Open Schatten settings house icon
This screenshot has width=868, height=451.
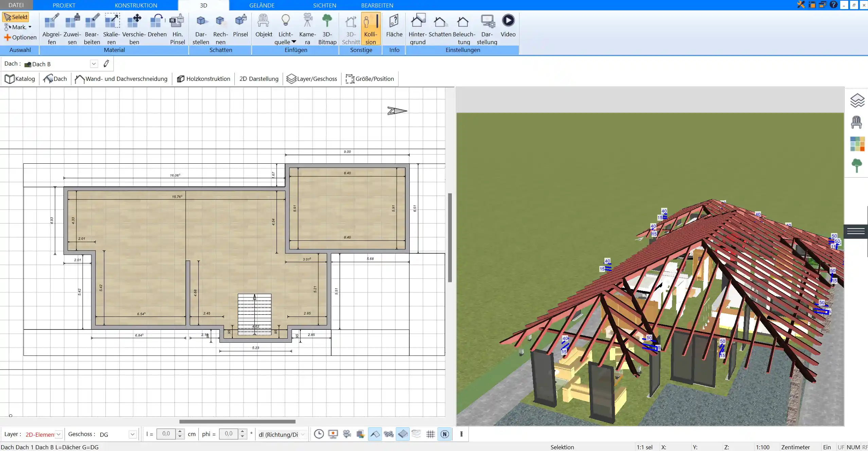[440, 25]
